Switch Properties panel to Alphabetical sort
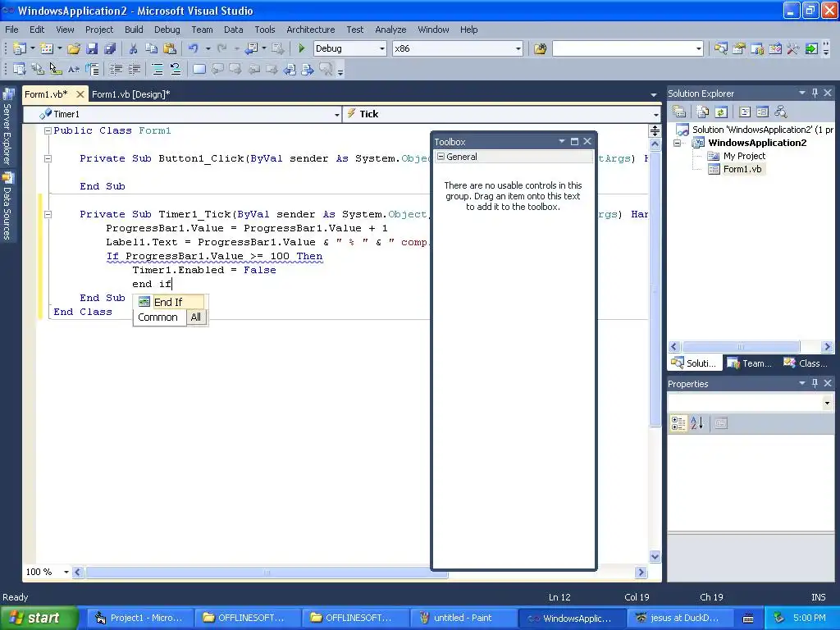This screenshot has width=840, height=630. pos(696,423)
